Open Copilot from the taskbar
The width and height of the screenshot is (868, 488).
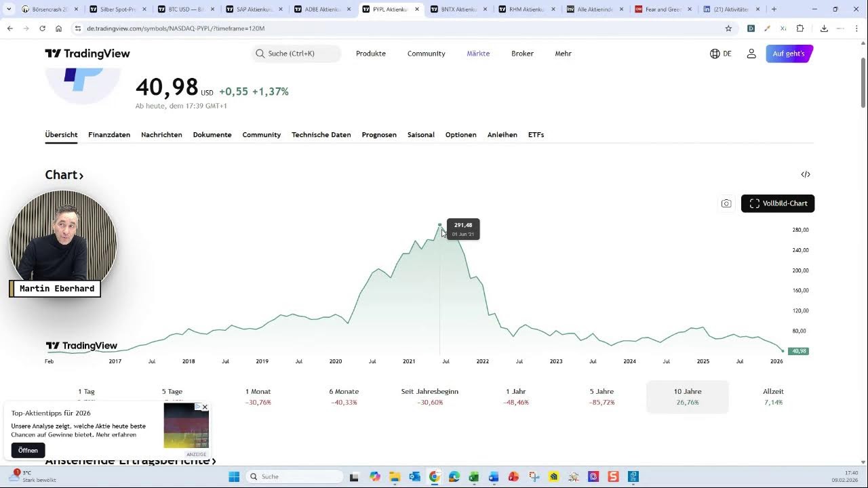tap(375, 476)
